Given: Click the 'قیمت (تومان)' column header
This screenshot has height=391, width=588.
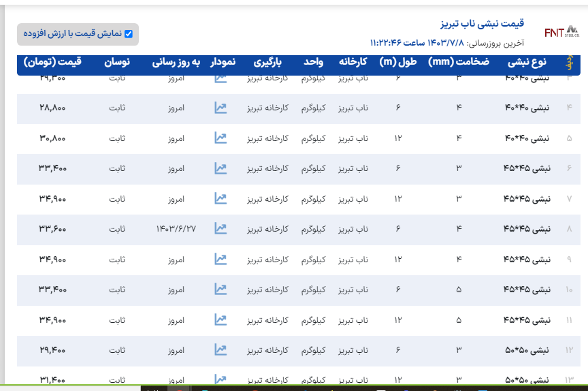Looking at the screenshot, I should [x=52, y=62].
